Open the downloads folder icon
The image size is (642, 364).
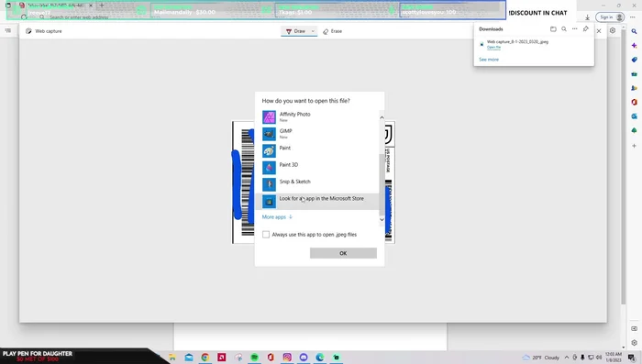point(553,29)
